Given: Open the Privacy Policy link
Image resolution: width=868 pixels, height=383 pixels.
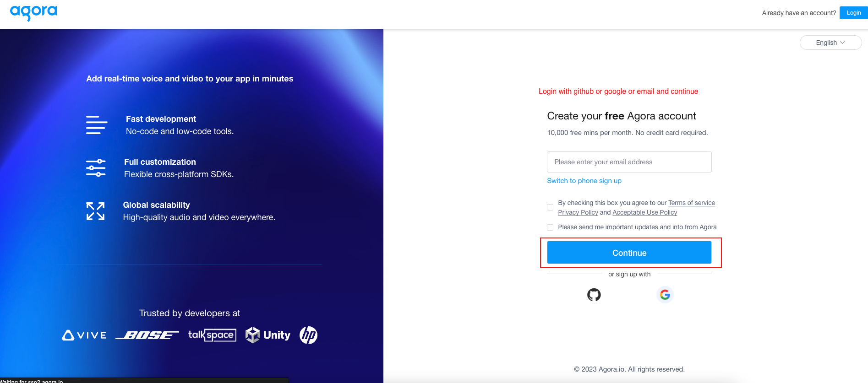Looking at the screenshot, I should 578,212.
